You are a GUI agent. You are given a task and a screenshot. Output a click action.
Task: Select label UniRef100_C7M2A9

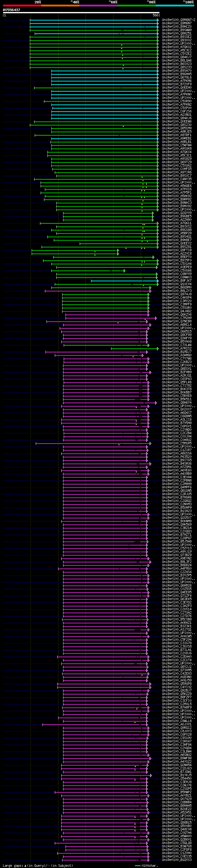coord(177,318)
